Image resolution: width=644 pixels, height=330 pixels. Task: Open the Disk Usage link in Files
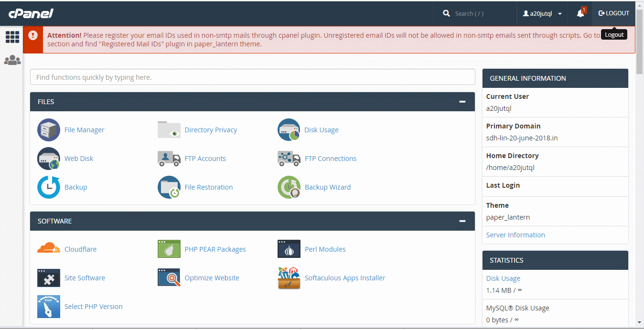pyautogui.click(x=322, y=130)
